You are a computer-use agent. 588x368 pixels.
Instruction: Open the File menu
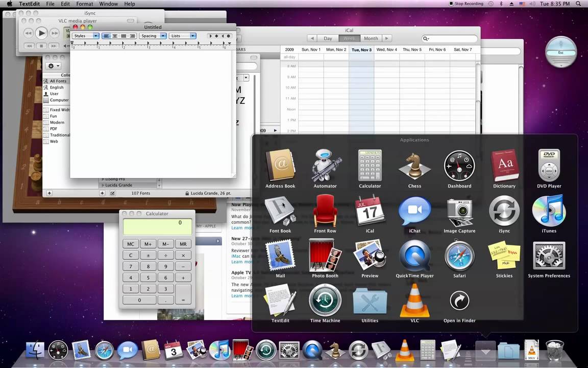[x=50, y=4]
